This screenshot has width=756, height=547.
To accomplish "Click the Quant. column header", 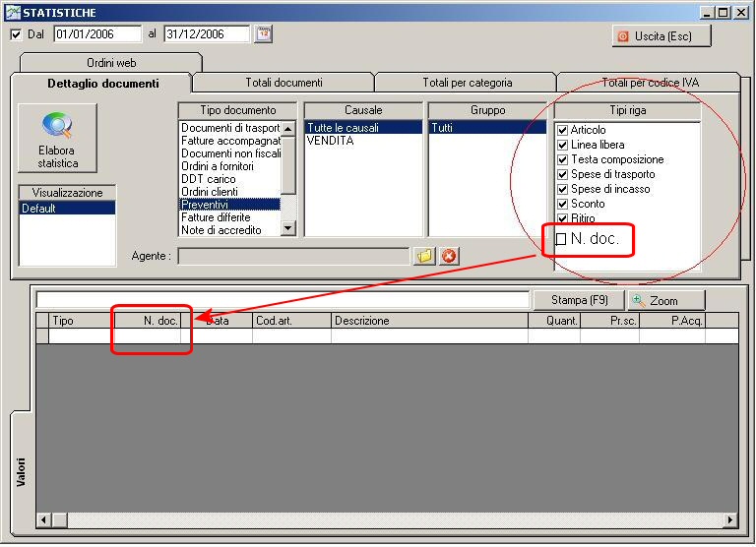I will pyautogui.click(x=554, y=321).
